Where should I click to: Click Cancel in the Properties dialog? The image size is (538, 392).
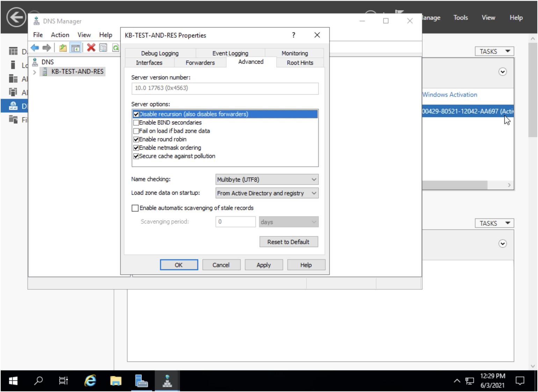click(221, 265)
